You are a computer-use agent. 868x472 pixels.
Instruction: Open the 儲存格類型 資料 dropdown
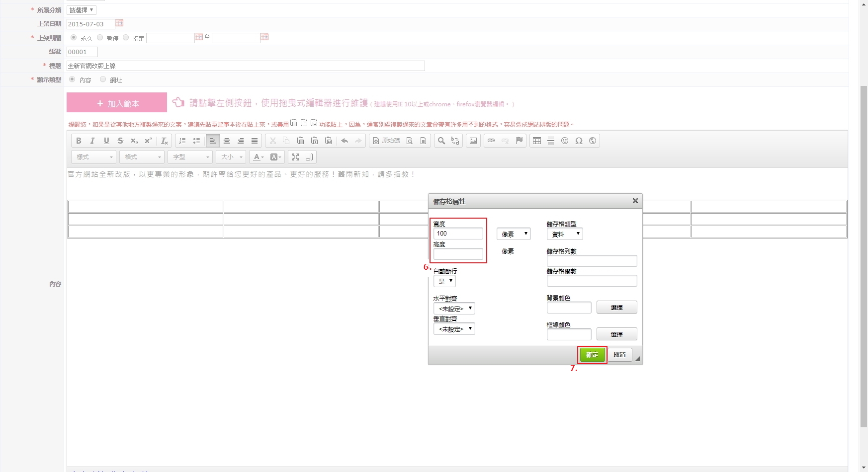click(564, 234)
